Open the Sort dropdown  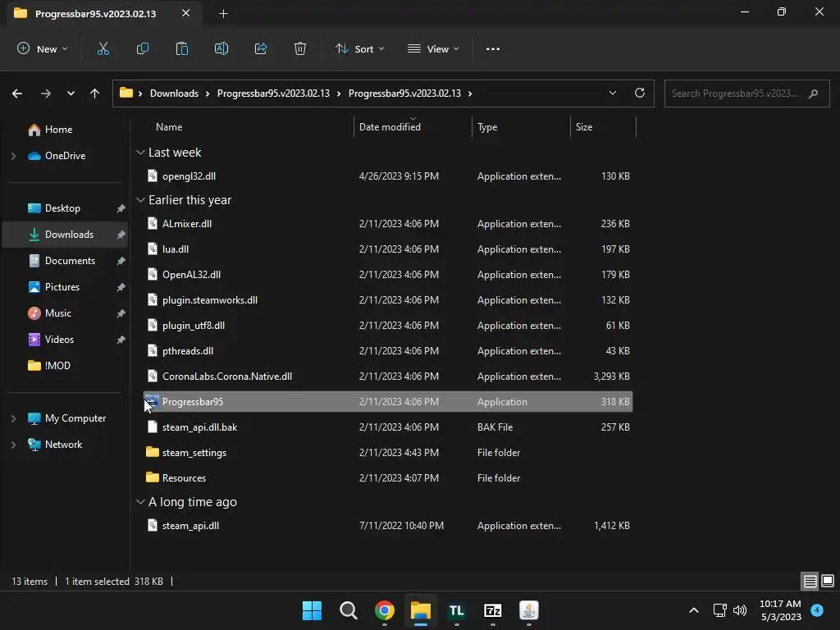(359, 48)
